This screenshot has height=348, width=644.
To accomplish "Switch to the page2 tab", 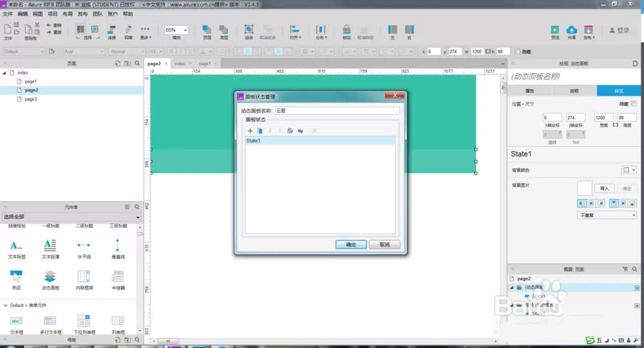I will (154, 63).
